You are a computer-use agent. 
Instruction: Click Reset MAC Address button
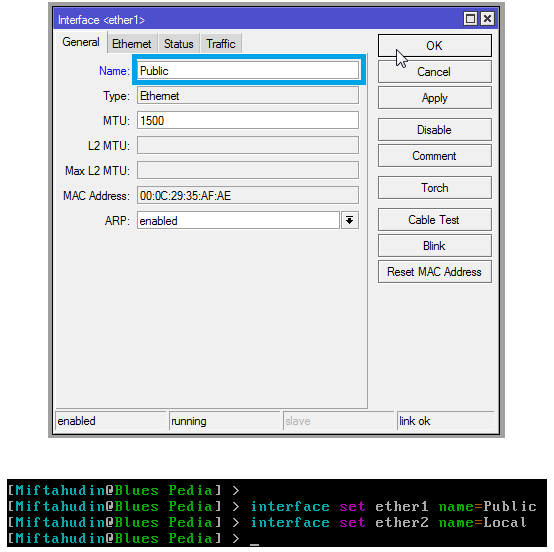pyautogui.click(x=435, y=272)
